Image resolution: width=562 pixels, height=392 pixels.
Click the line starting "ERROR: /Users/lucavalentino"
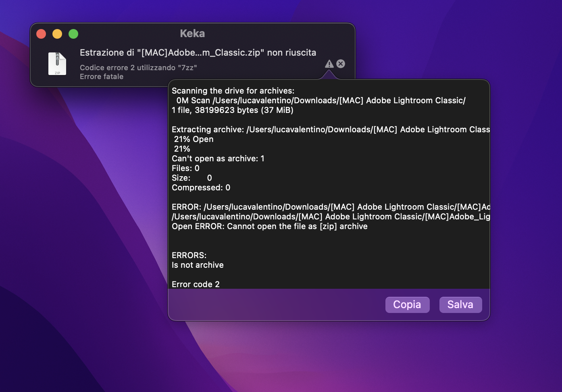pyautogui.click(x=331, y=207)
